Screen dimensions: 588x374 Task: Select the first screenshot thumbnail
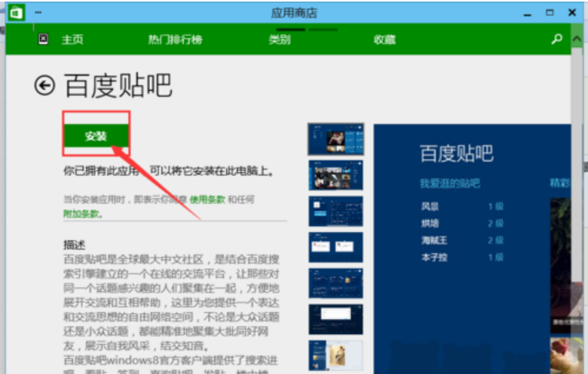pos(336,140)
